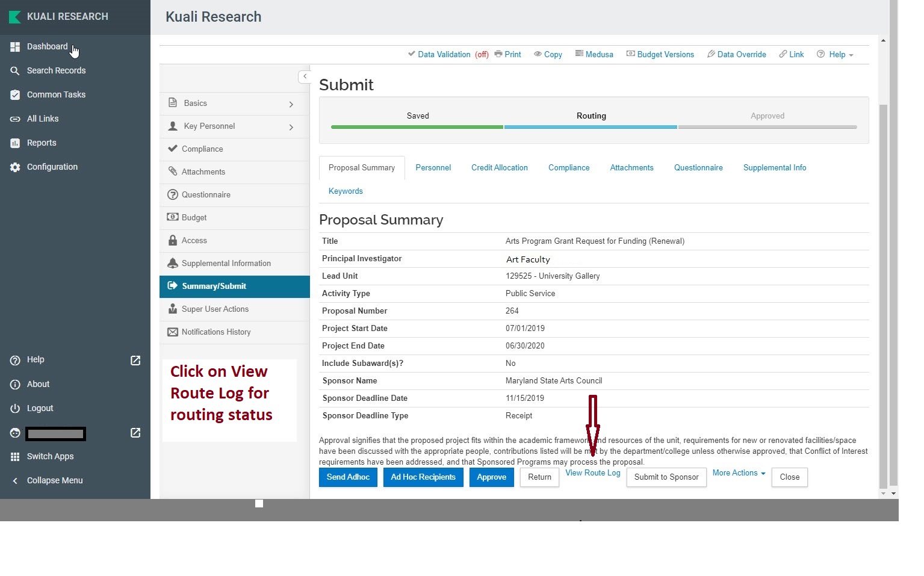This screenshot has width=924, height=576.
Task: Click the Dashboard grid icon
Action: coord(15,47)
